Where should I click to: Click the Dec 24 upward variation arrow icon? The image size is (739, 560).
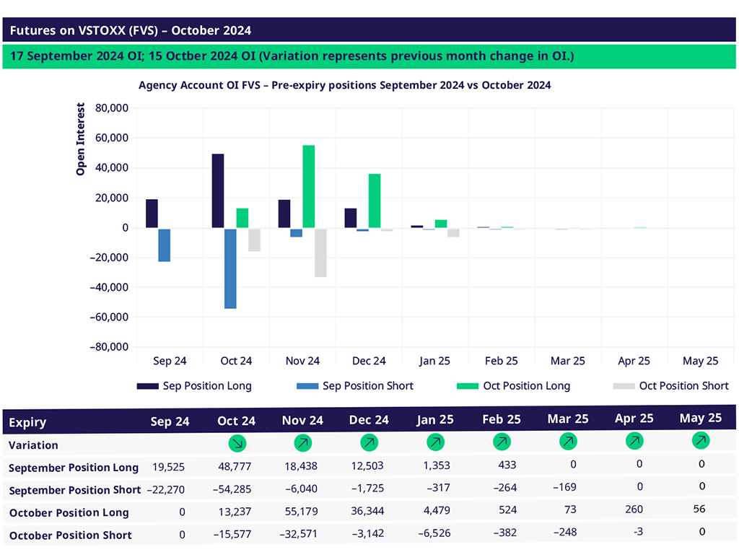[x=369, y=442]
